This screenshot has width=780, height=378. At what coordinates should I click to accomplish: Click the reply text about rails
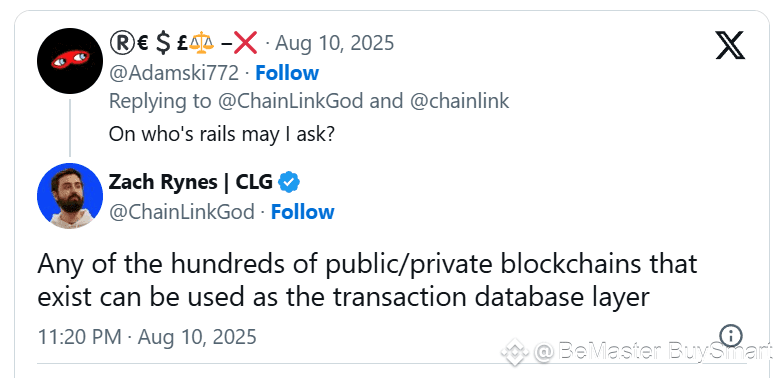pyautogui.click(x=221, y=135)
